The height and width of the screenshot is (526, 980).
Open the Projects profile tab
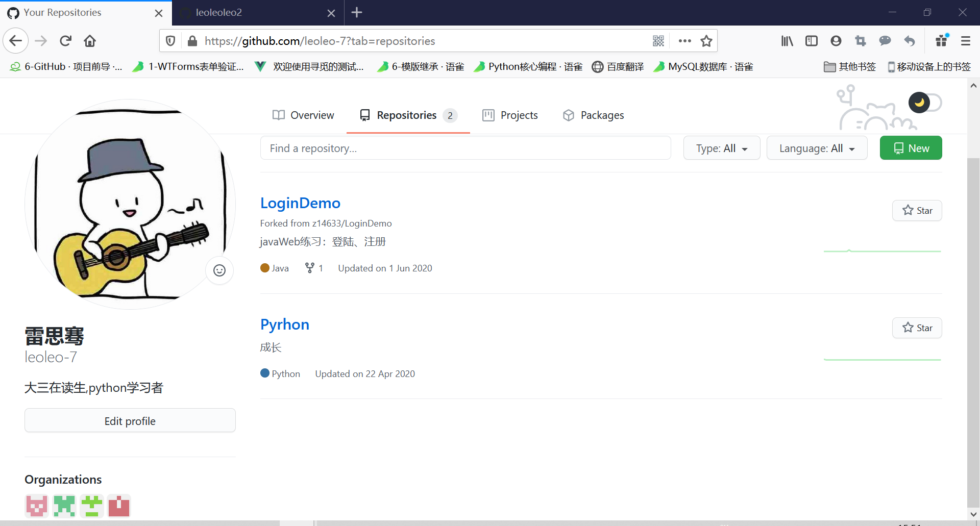tap(510, 115)
